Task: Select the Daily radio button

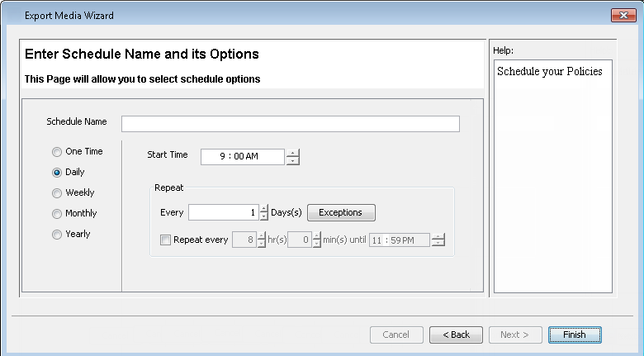Action: tap(57, 173)
